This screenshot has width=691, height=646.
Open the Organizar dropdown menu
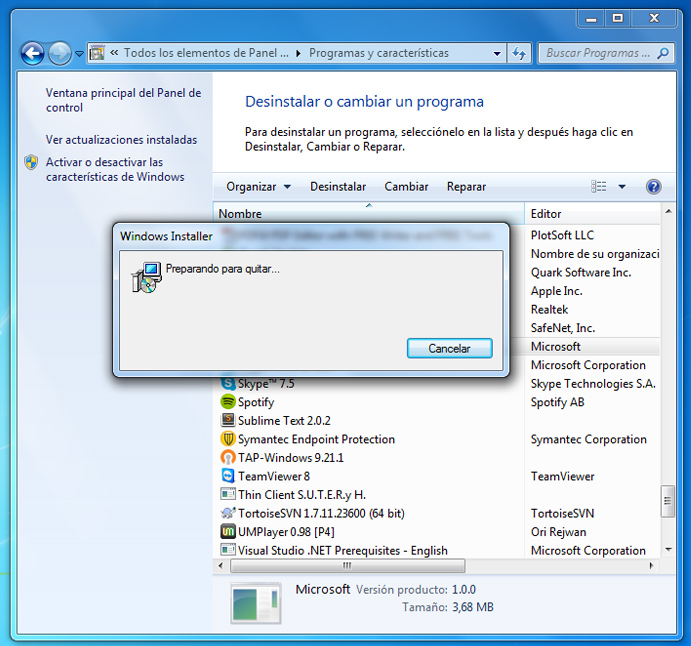[258, 187]
